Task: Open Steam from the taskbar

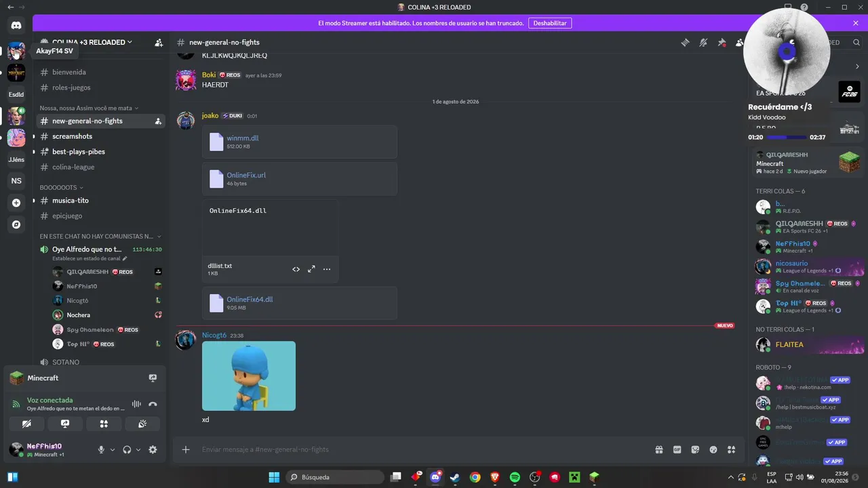Action: click(x=455, y=477)
